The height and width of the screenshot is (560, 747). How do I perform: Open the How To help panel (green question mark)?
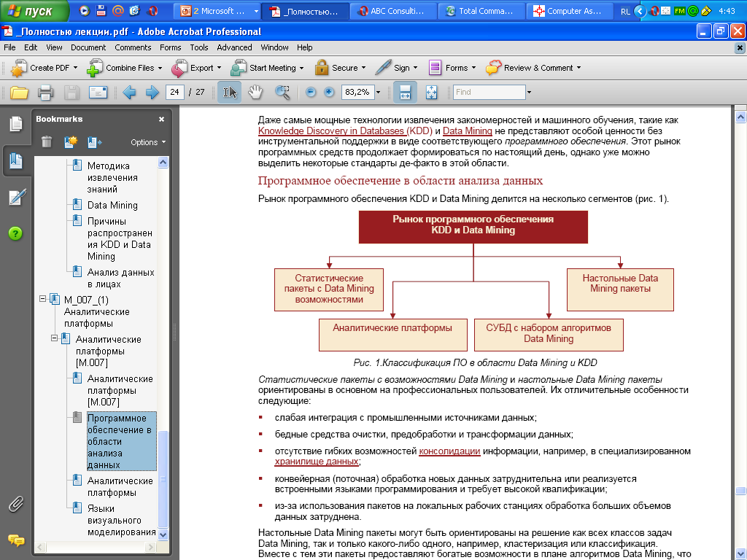click(16, 233)
